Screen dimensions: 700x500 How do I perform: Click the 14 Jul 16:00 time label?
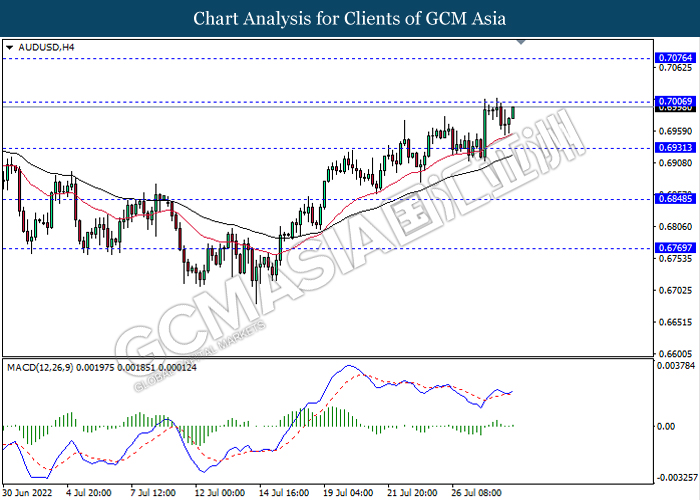pos(284,493)
